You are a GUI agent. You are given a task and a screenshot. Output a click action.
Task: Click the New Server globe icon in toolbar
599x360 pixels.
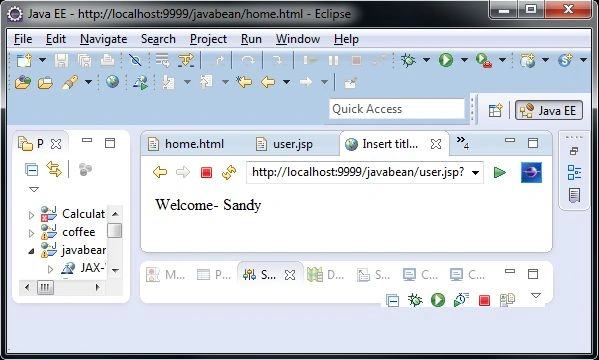tap(527, 60)
